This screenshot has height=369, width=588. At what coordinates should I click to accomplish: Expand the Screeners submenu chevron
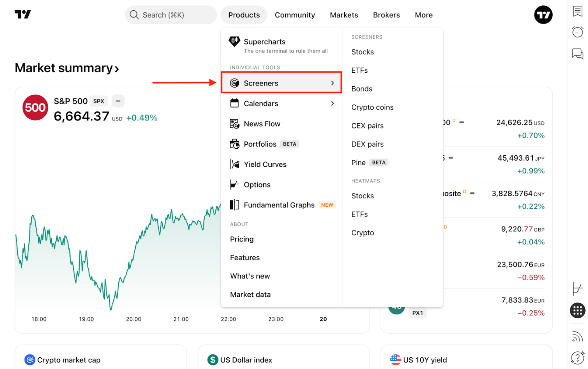pyautogui.click(x=332, y=83)
